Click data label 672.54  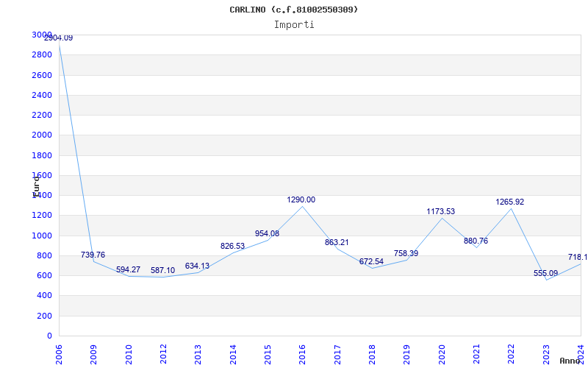click(371, 261)
